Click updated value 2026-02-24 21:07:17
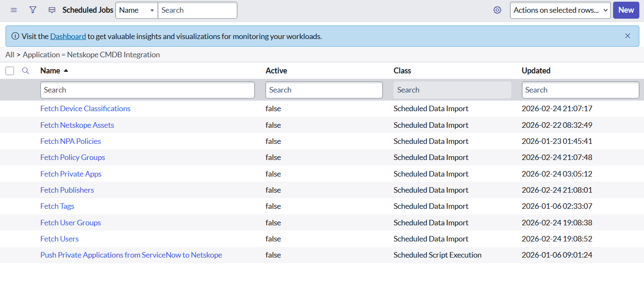The image size is (644, 303). click(557, 109)
